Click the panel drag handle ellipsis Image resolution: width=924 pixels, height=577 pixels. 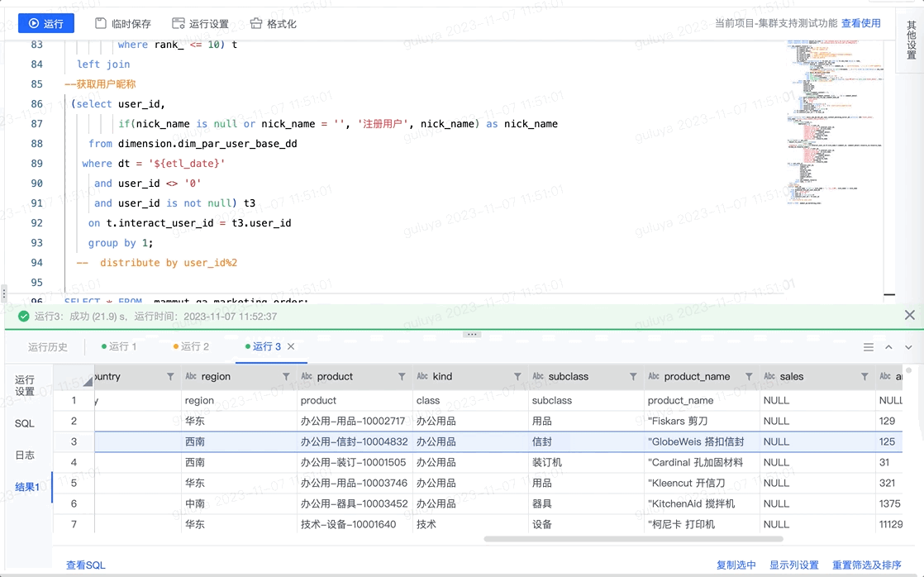tap(471, 334)
